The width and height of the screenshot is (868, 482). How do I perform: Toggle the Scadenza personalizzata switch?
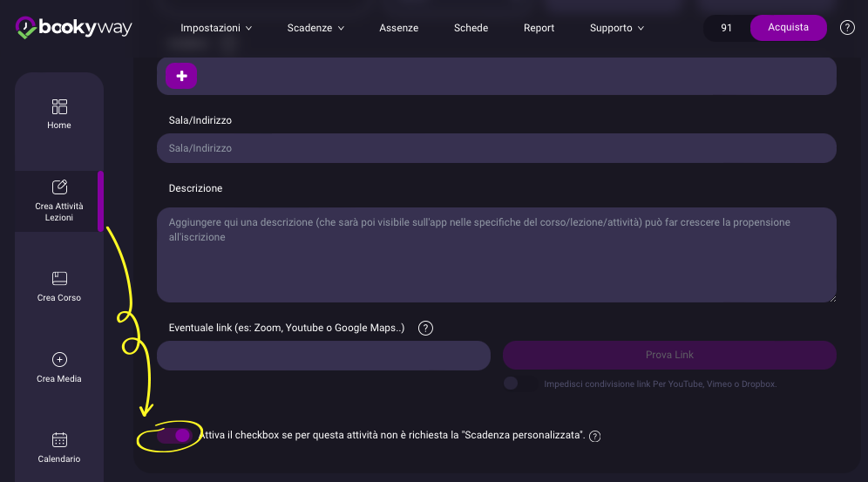click(x=175, y=436)
